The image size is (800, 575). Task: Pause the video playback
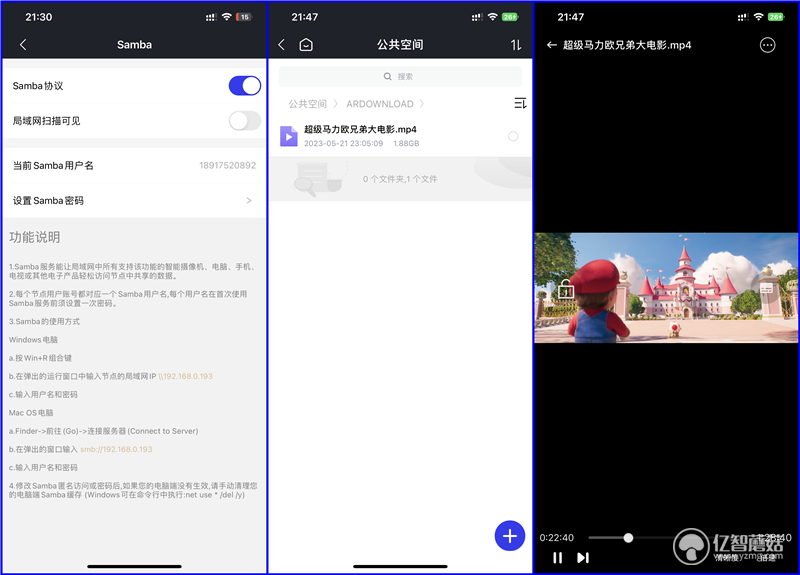558,558
